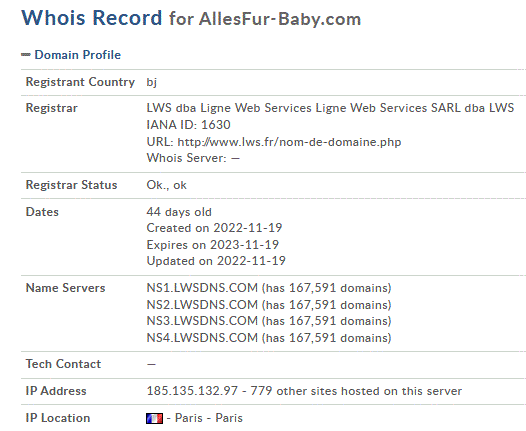This screenshot has width=526, height=431.
Task: Click the AllesFur-Baby.com domain name heading
Action: coord(280,19)
